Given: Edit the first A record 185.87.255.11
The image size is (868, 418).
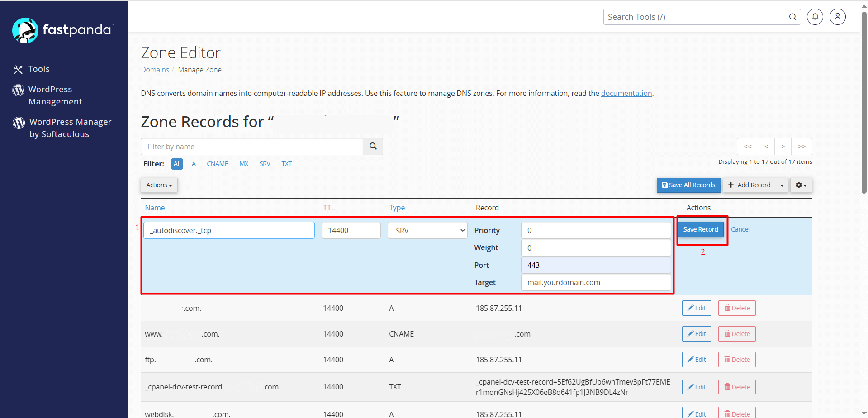Looking at the screenshot, I should tap(697, 308).
